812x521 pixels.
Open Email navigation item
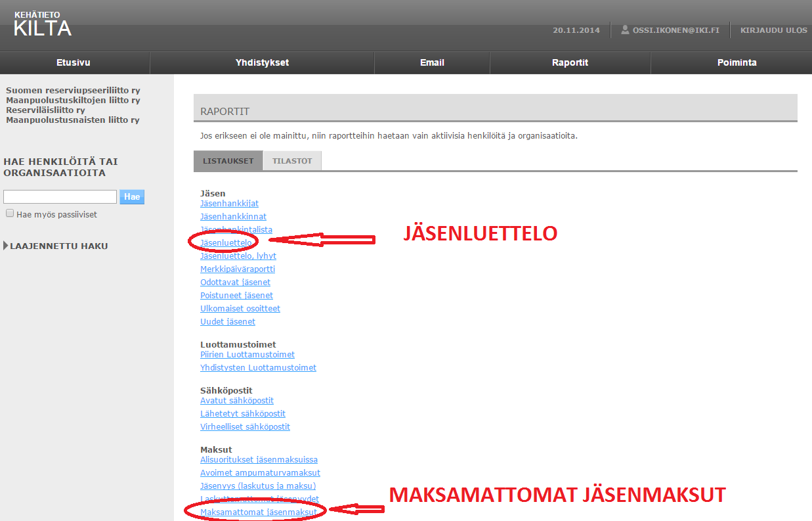pos(432,63)
